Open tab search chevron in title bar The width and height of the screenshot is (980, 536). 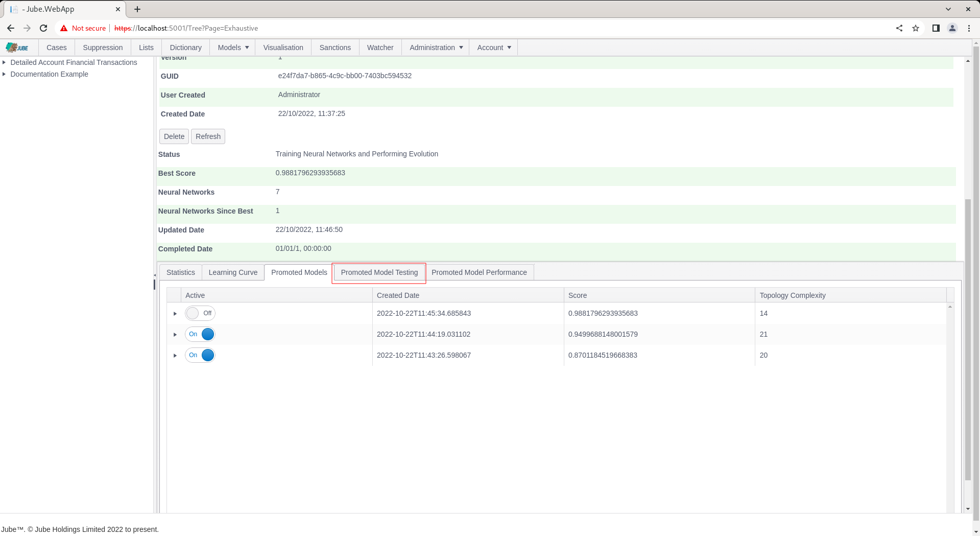948,9
